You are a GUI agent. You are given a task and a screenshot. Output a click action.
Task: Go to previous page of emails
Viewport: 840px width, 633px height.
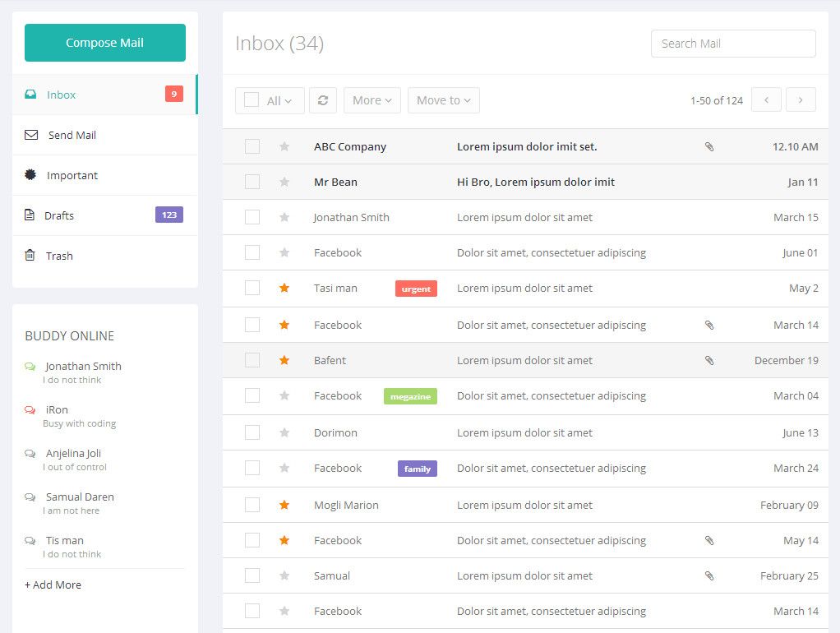[766, 100]
